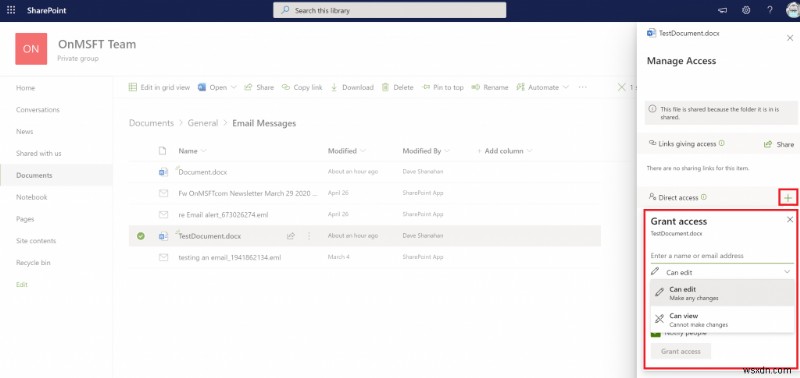This screenshot has width=800, height=378.
Task: Click Download in the command bar
Action: 352,87
